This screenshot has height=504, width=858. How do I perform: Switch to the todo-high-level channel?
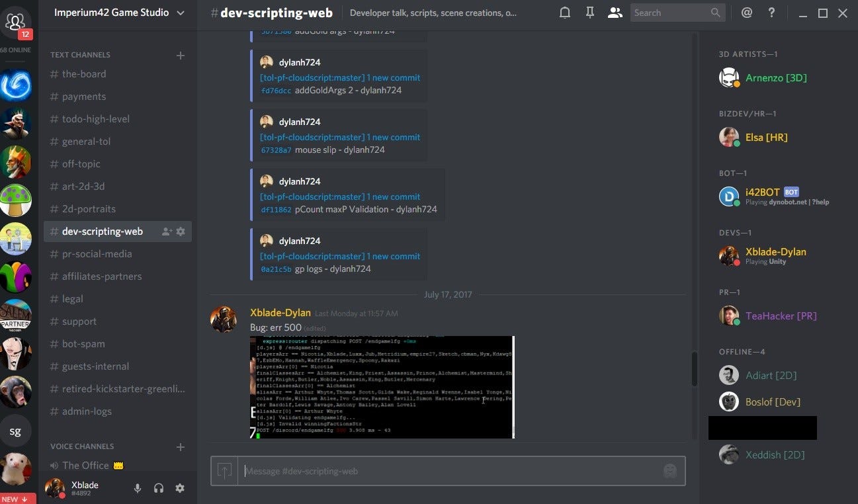tap(118, 119)
